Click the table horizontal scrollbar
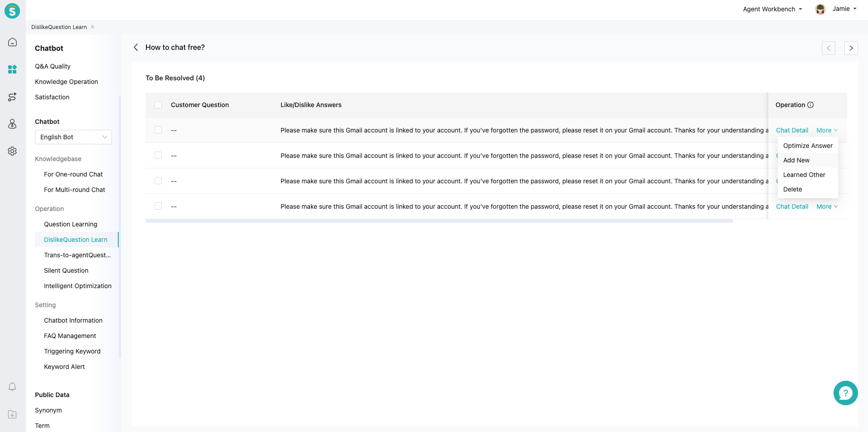868x432 pixels. [439, 221]
